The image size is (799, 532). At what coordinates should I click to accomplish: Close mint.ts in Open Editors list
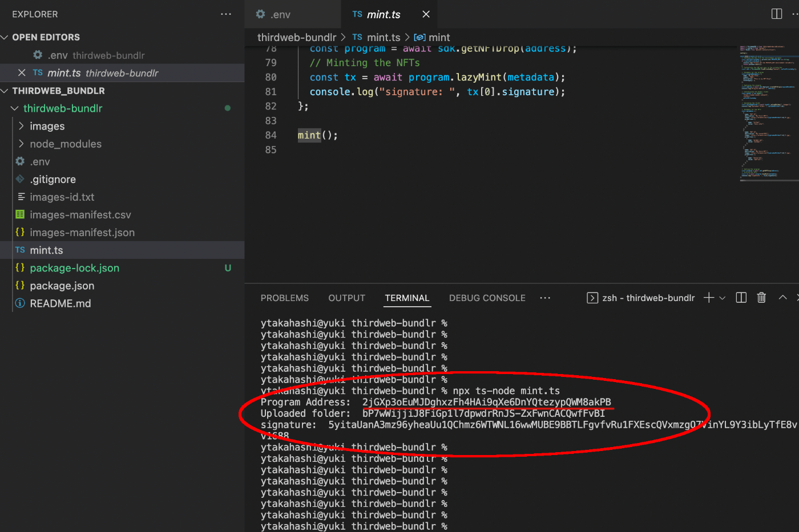tap(22, 73)
